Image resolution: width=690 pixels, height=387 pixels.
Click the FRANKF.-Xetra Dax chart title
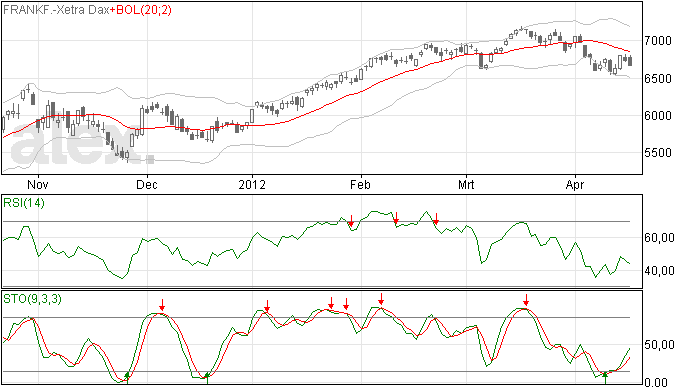[x=56, y=10]
